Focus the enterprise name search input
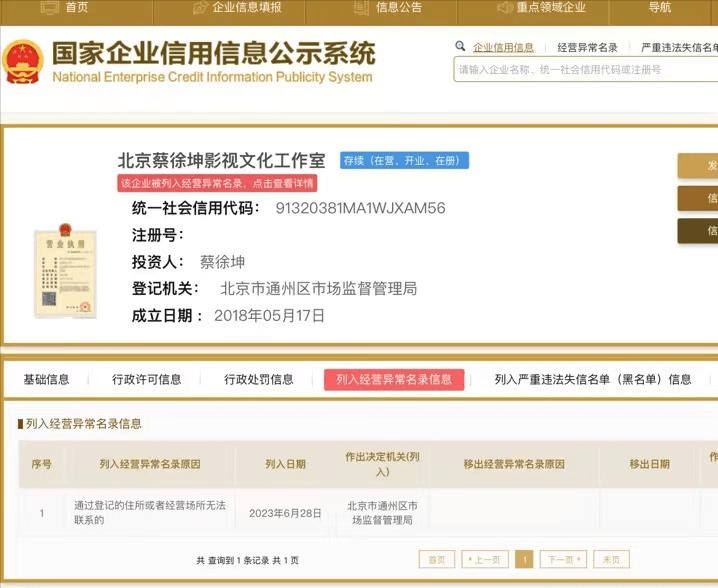Image resolution: width=718 pixels, height=588 pixels. tap(586, 70)
